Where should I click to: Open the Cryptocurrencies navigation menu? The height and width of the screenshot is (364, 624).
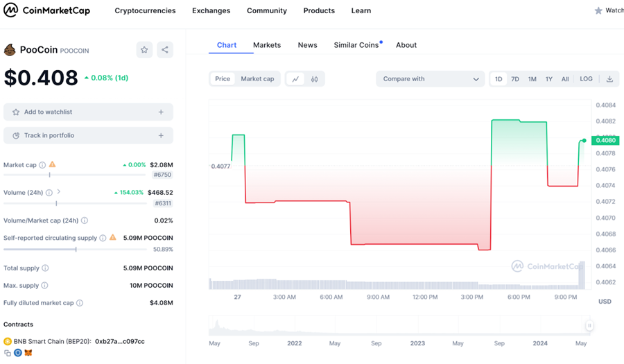coord(145,11)
